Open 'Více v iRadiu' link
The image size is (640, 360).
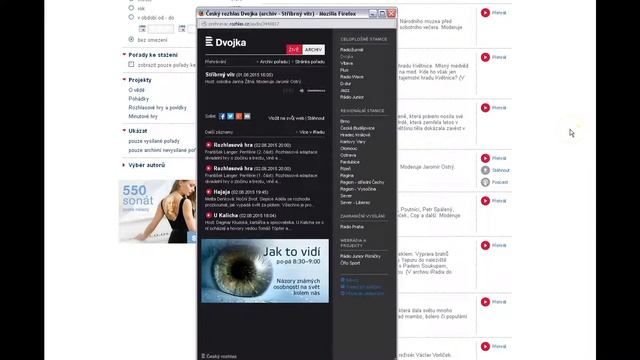[x=312, y=132]
